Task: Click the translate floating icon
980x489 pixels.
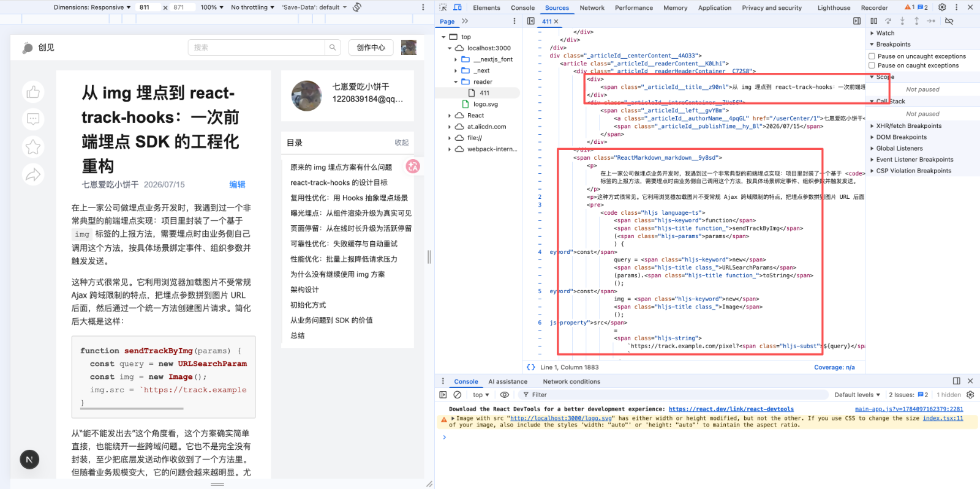Action: [x=413, y=166]
